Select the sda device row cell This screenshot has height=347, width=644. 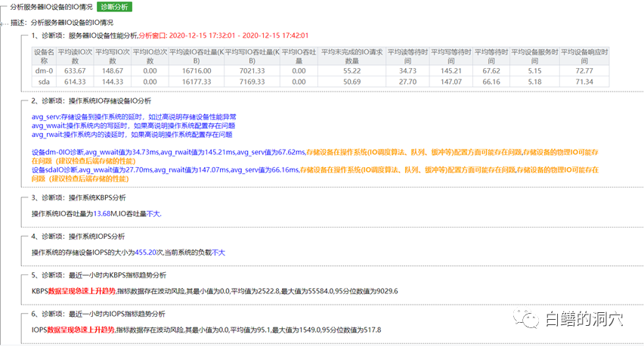(44, 81)
